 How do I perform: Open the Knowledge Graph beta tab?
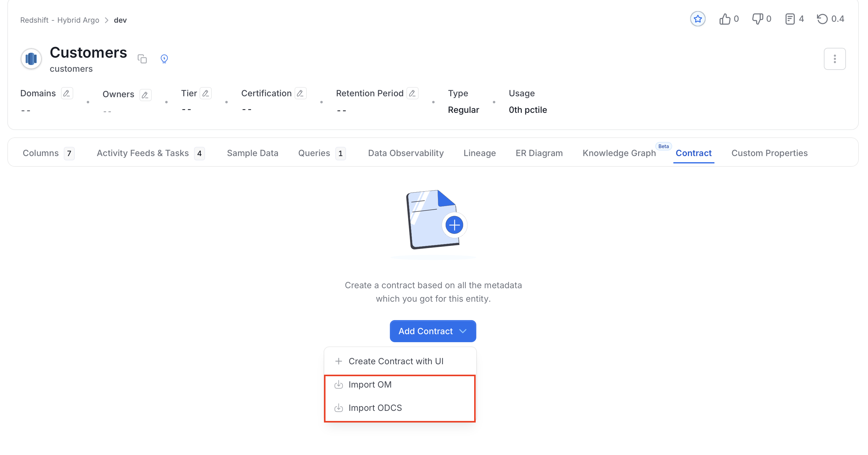click(619, 153)
